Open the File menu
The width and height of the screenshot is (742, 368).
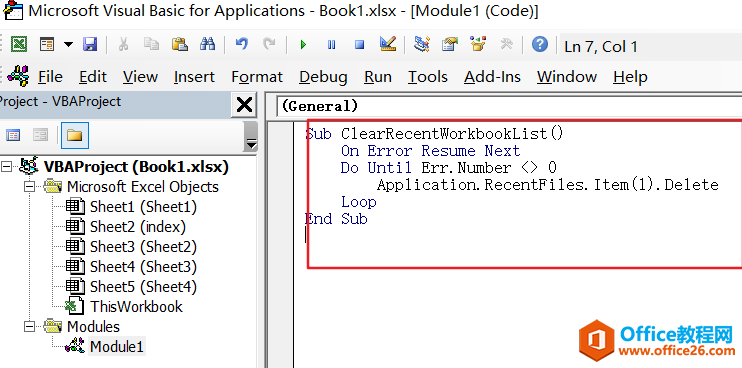pos(50,77)
